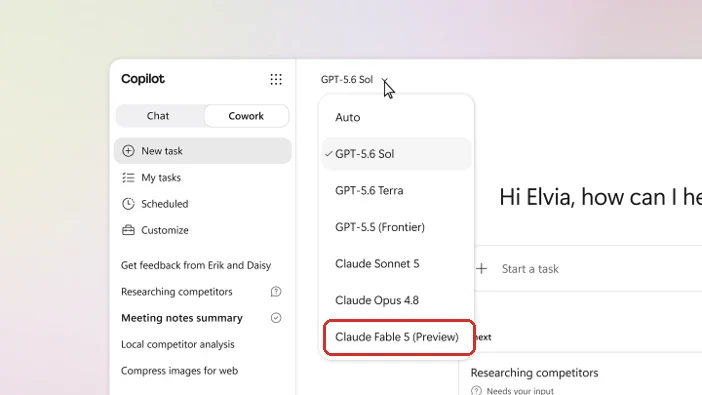Viewport: 702px width, 395px height.
Task: Choose Claude Opus 4.8 model
Action: pyautogui.click(x=397, y=301)
